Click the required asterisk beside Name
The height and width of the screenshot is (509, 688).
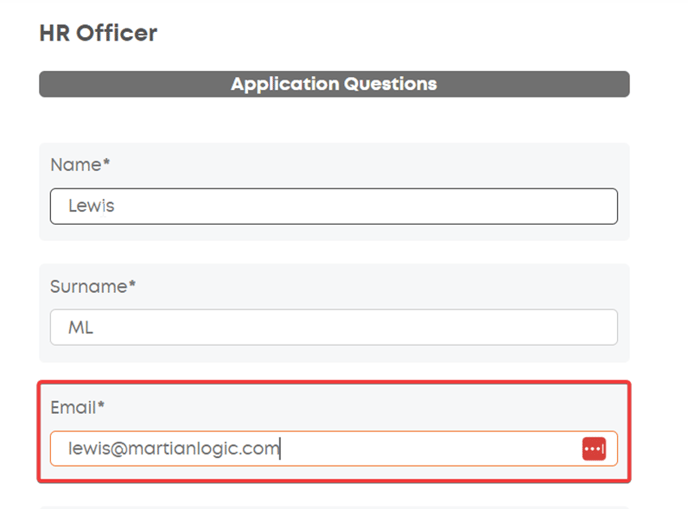(x=106, y=162)
